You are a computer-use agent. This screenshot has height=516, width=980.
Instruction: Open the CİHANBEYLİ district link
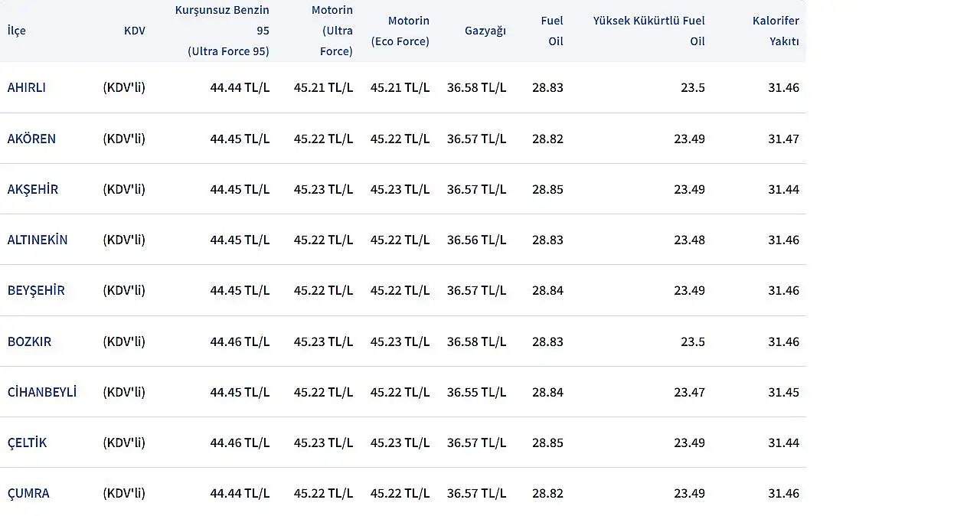(x=42, y=392)
